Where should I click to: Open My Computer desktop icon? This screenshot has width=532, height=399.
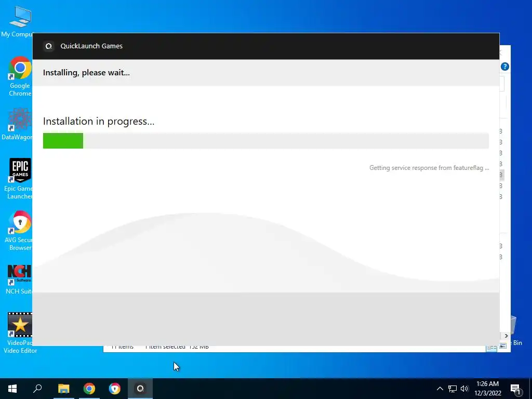pyautogui.click(x=18, y=22)
